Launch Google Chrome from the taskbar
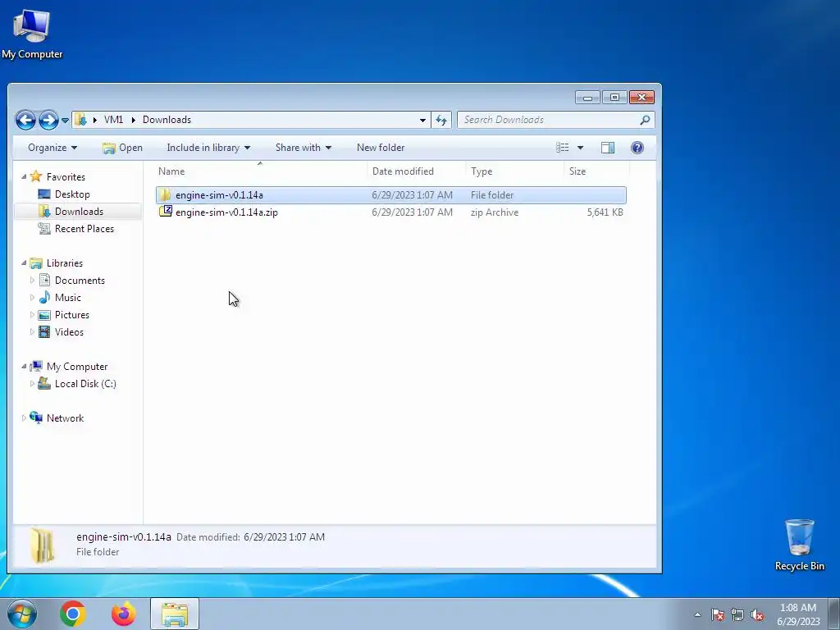The width and height of the screenshot is (840, 630). tap(73, 614)
